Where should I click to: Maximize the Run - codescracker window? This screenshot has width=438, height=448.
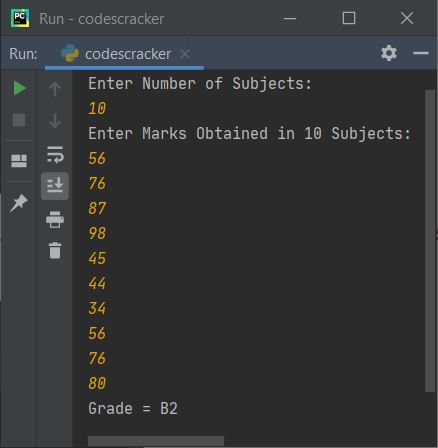(349, 18)
